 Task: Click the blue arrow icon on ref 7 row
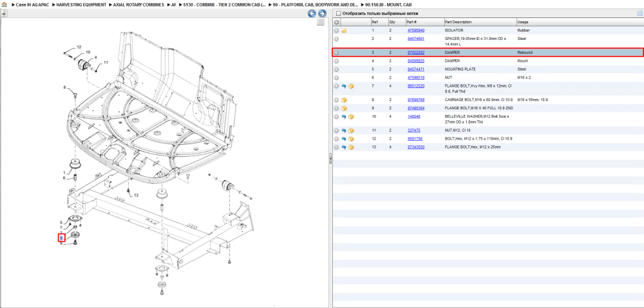coord(344,86)
